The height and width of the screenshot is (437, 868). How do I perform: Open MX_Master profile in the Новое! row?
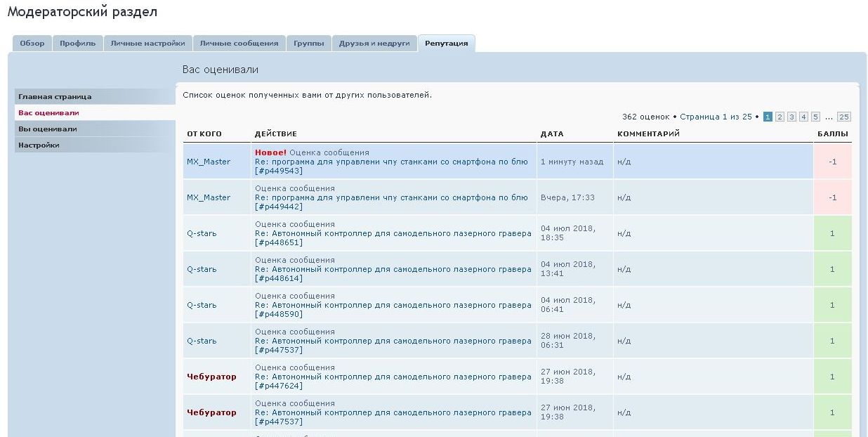[209, 162]
